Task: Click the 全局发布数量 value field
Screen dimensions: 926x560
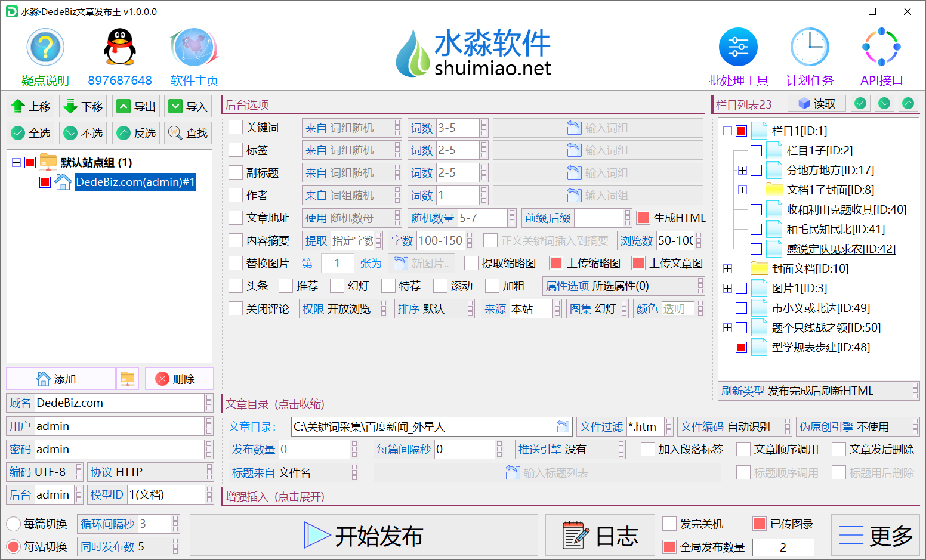Action: click(783, 547)
